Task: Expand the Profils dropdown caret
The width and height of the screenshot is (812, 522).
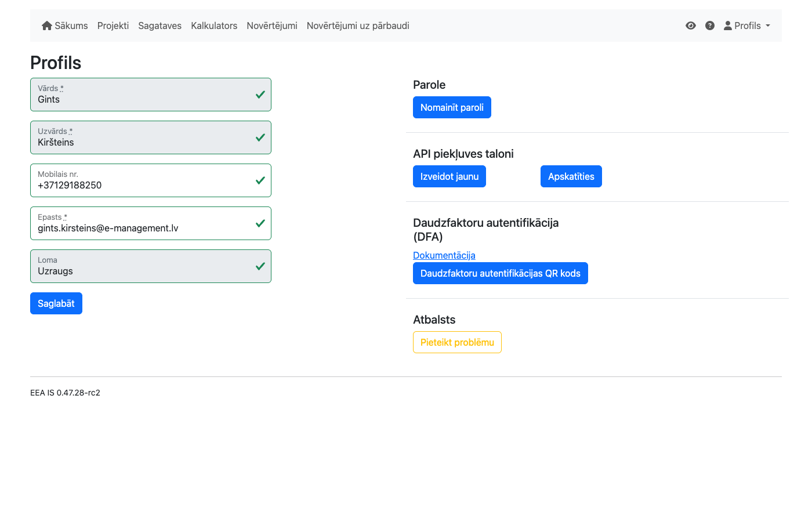Action: (768, 26)
